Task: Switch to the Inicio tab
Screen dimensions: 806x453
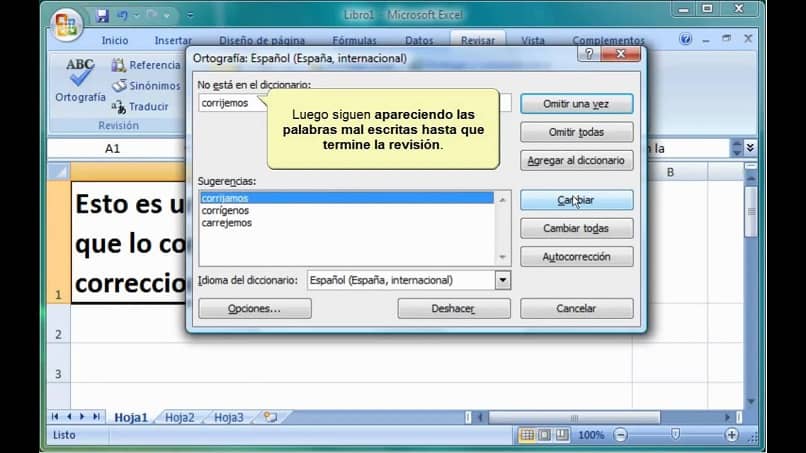Action: (115, 40)
